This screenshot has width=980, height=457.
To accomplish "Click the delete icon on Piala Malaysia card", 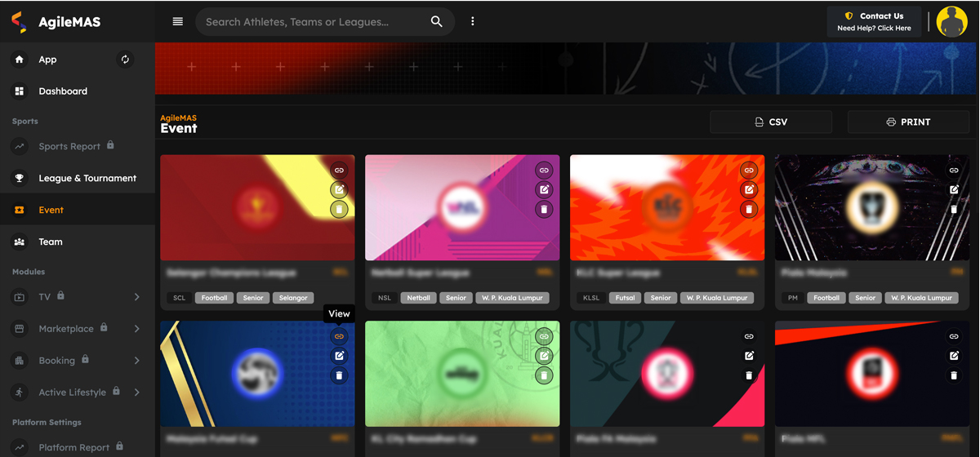I will [x=954, y=210].
